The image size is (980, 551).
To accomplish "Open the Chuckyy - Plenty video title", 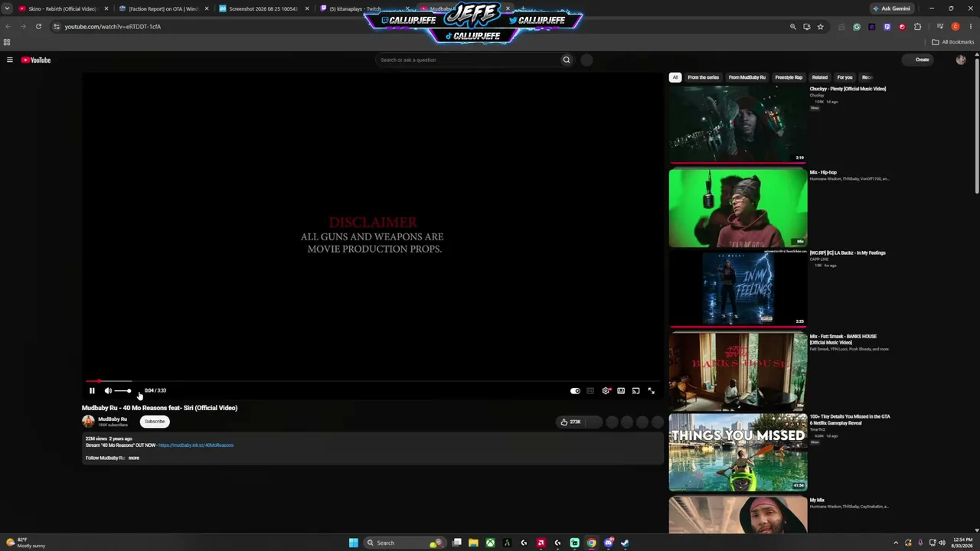I will 848,89.
